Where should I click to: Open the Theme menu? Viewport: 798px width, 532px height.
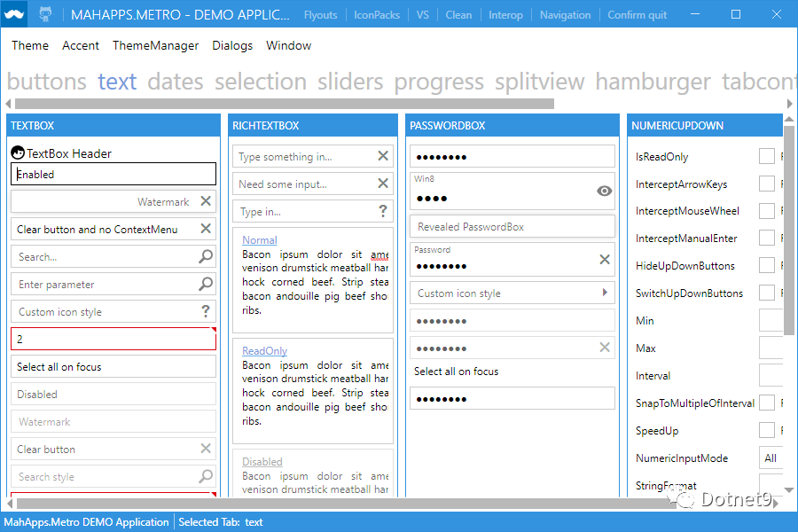point(30,45)
